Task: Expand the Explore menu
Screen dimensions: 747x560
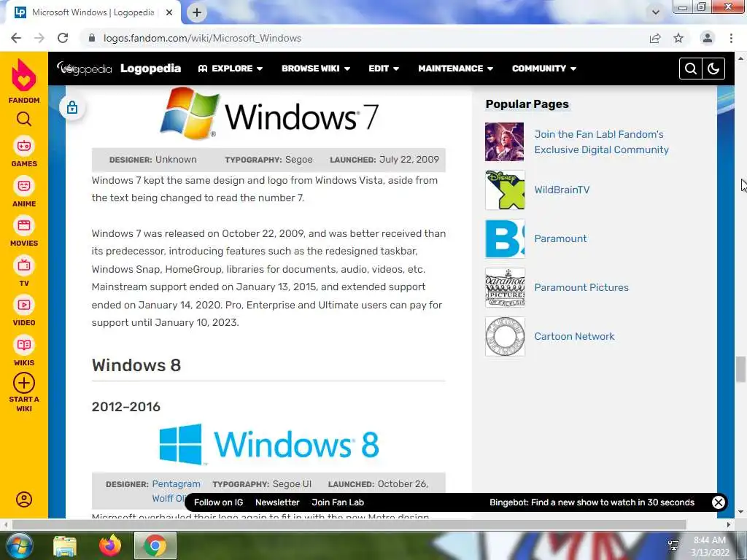Action: (x=231, y=69)
